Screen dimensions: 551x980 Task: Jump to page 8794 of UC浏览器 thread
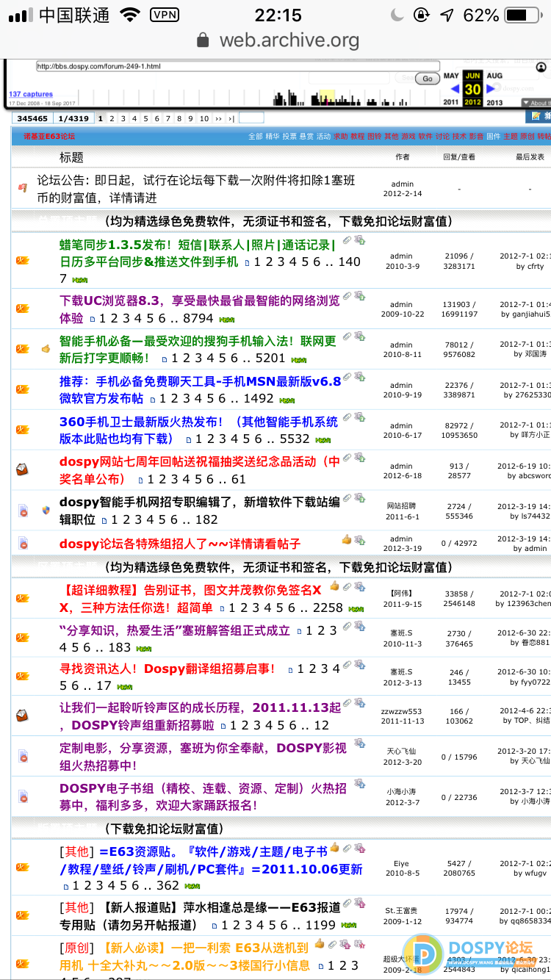click(198, 319)
